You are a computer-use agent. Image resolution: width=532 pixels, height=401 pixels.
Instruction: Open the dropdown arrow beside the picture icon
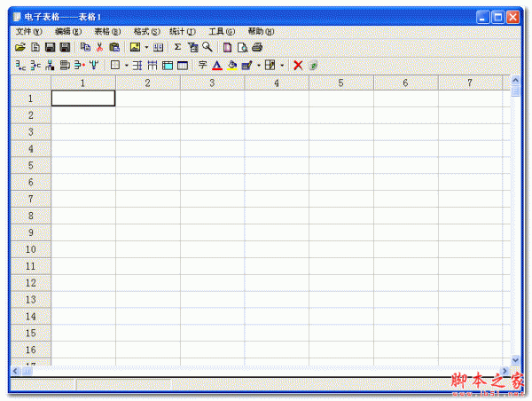(146, 48)
